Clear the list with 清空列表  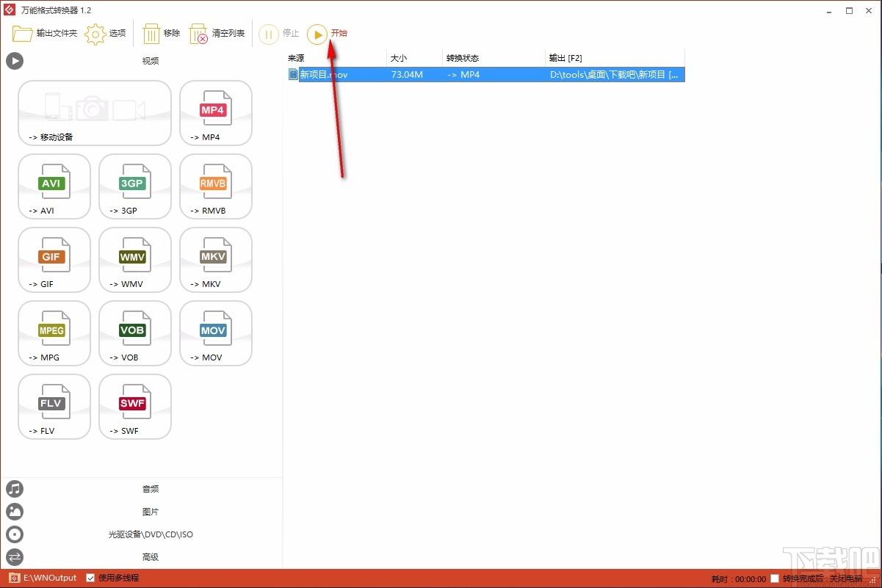[217, 34]
